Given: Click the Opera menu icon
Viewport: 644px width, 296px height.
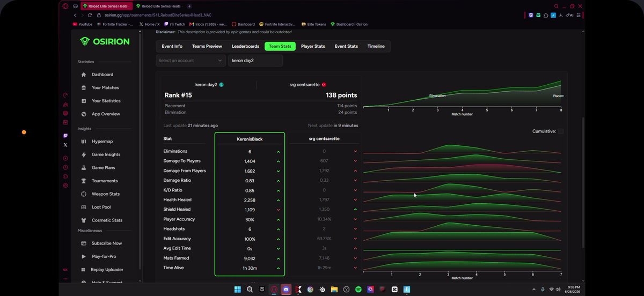Looking at the screenshot, I should pyautogui.click(x=65, y=6).
